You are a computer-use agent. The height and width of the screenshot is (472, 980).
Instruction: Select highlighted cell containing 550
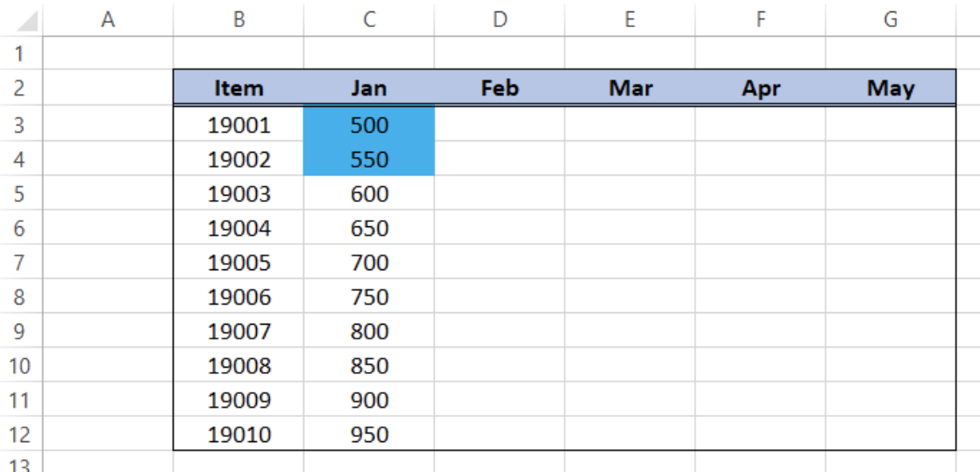(x=369, y=160)
